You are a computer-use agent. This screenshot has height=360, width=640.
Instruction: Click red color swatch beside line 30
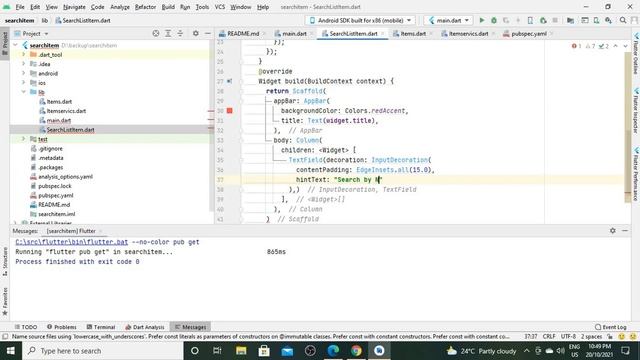click(x=229, y=111)
